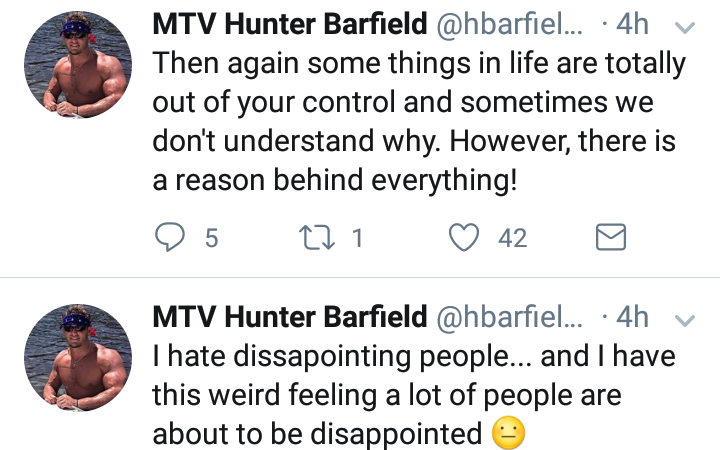Open second tweet's profile picture
The image size is (720, 450).
(x=78, y=358)
